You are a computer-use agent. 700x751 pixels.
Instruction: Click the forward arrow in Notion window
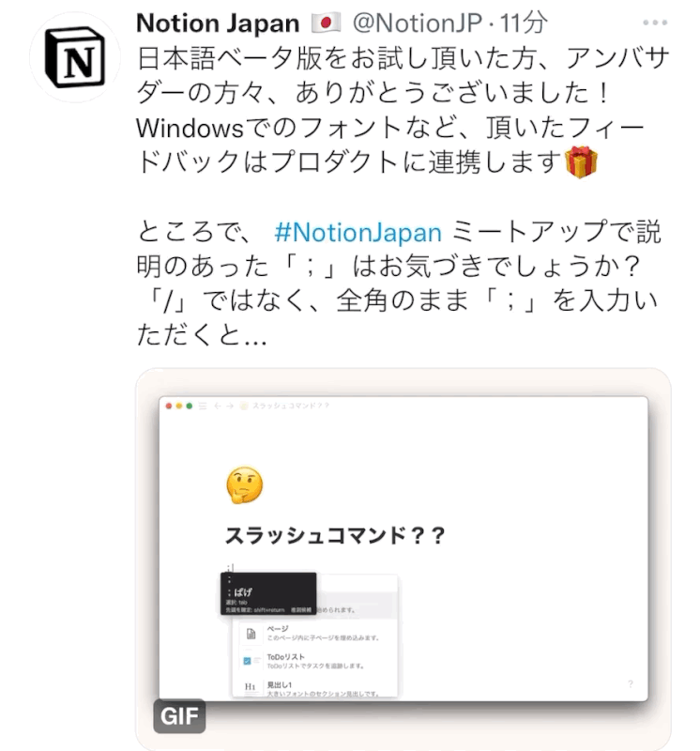(230, 406)
